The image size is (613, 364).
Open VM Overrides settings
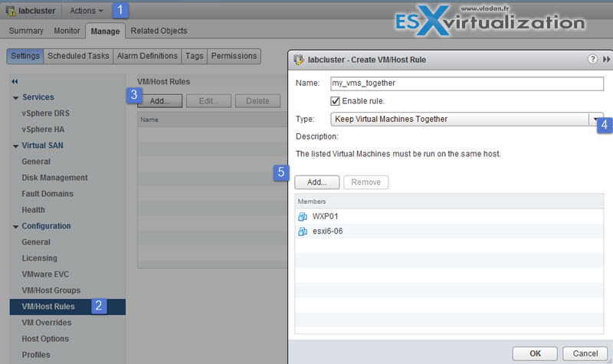(x=47, y=323)
